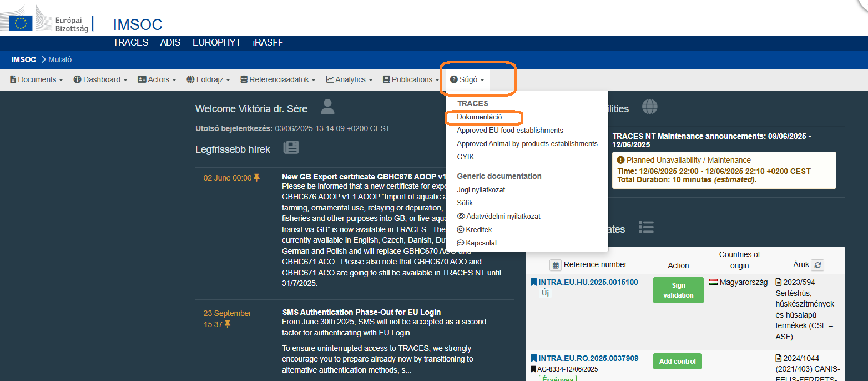Open the Documents dropdown menu
This screenshot has width=868, height=381.
click(x=36, y=79)
